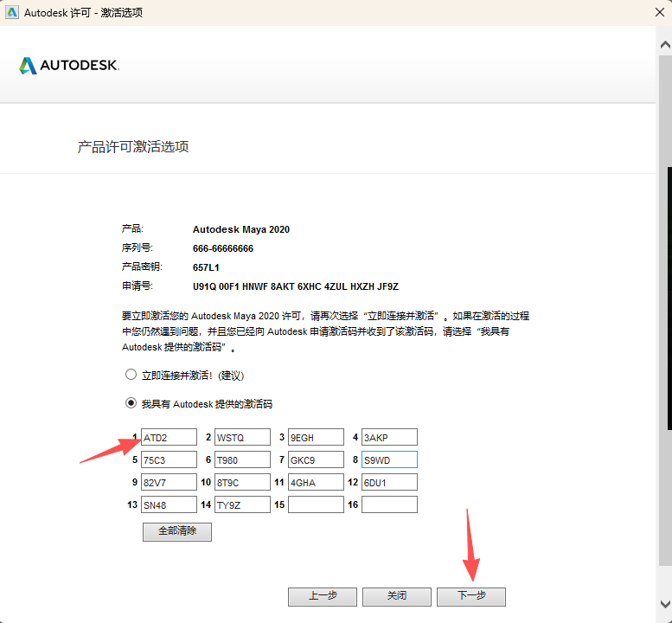The image size is (672, 623).
Task: Click activation code field 8 containing S9WD
Action: pos(389,459)
